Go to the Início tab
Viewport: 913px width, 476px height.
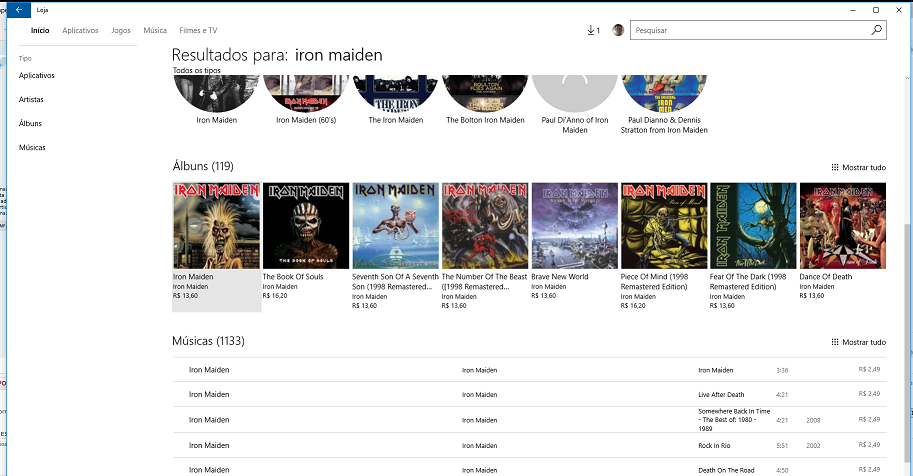(x=40, y=30)
